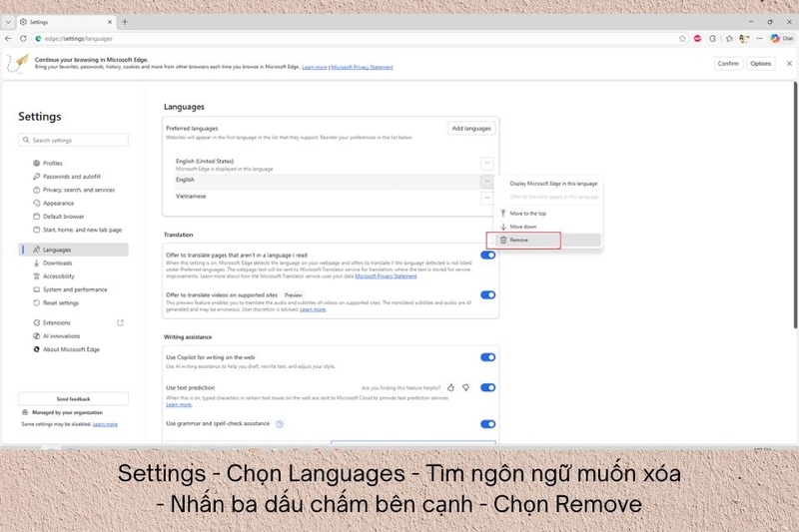This screenshot has height=532, width=799.
Task: Select Move down in context menu
Action: (x=548, y=227)
